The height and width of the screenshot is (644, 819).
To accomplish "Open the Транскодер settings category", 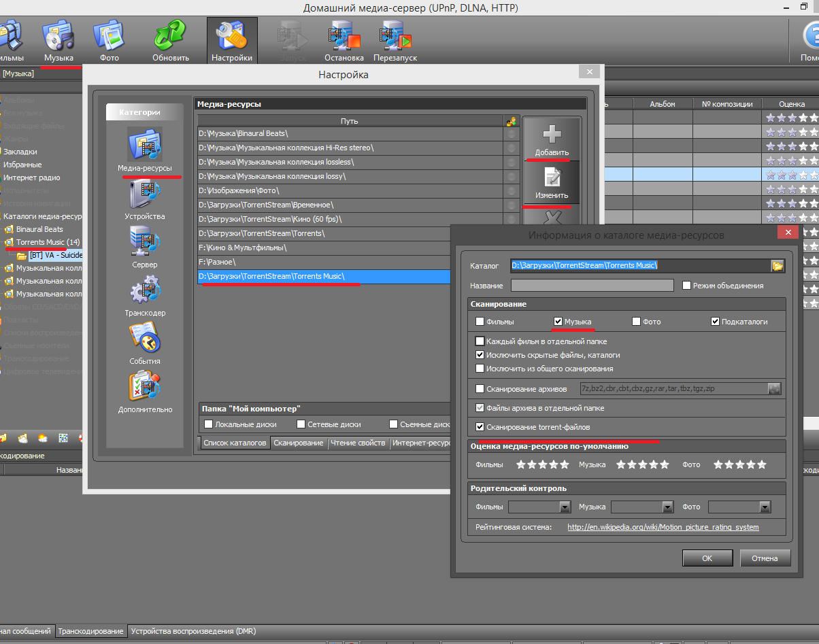I will [x=144, y=294].
